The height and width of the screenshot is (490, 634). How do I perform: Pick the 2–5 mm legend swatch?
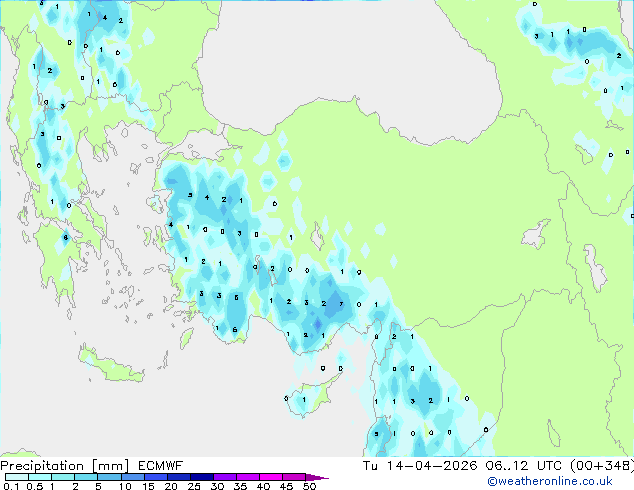coord(86,477)
